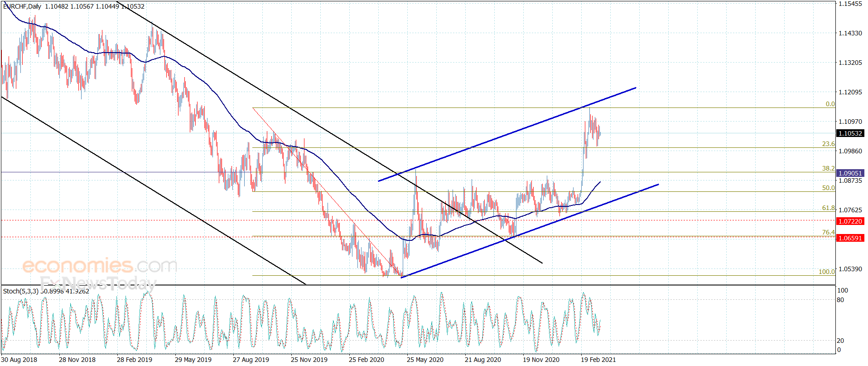This screenshot has width=868, height=366.
Task: Click the red 1.06591 price label
Action: (849, 238)
